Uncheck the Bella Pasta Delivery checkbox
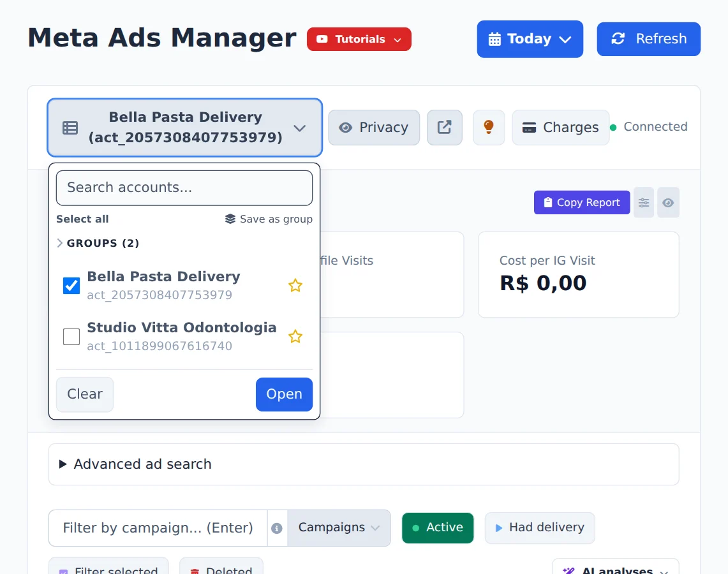728x574 pixels. tap(71, 285)
